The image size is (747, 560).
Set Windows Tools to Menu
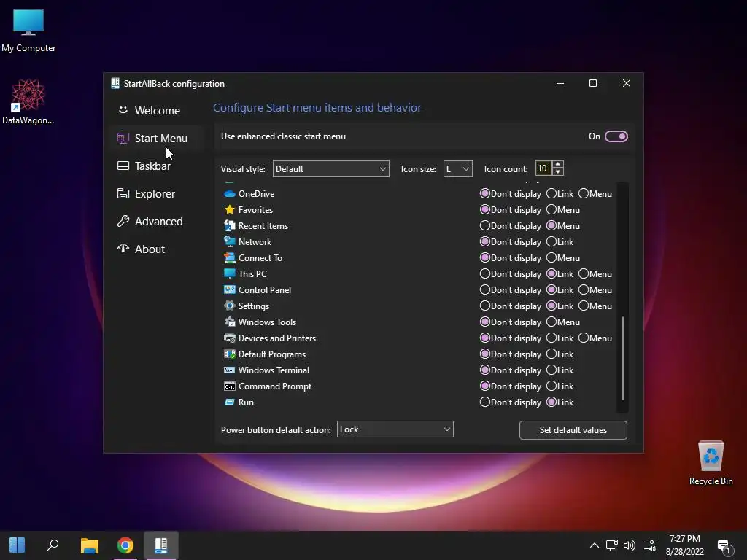pos(551,322)
